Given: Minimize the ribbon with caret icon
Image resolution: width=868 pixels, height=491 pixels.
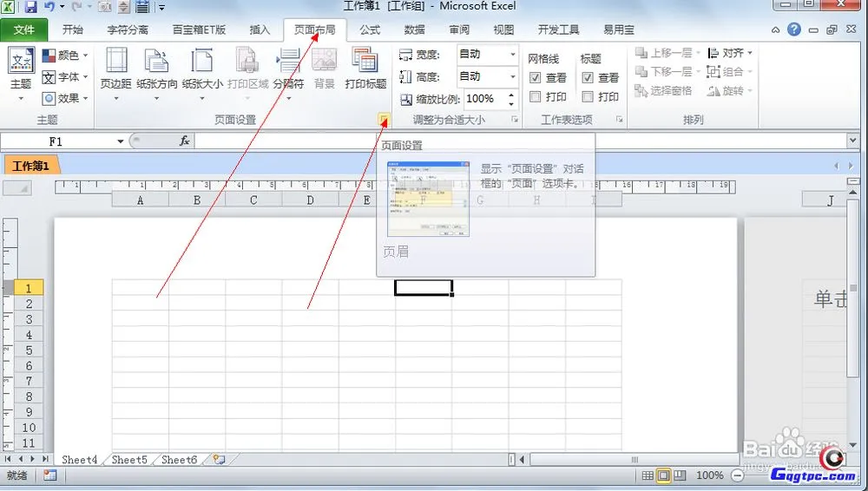Looking at the screenshot, I should point(776,29).
